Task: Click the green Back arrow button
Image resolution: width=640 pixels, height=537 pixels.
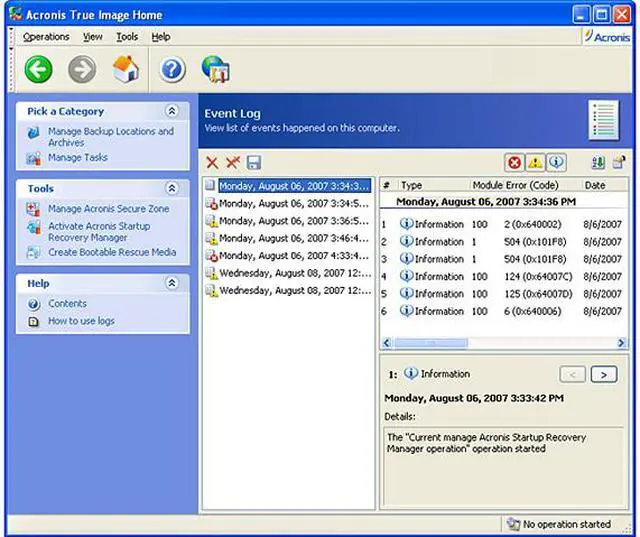Action: tap(38, 69)
